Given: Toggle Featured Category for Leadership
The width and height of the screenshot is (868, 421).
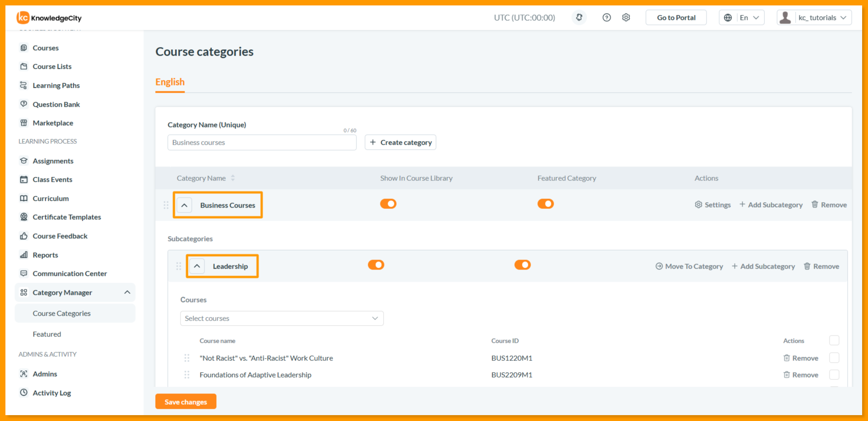Looking at the screenshot, I should [522, 265].
